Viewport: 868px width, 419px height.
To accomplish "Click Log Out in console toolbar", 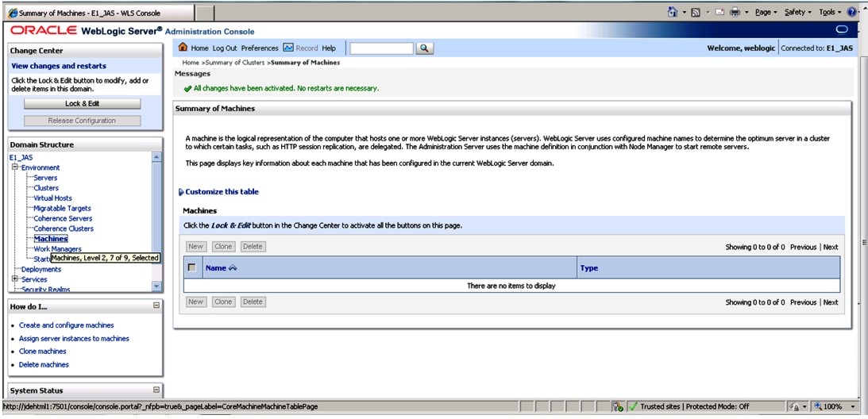I will [x=225, y=48].
